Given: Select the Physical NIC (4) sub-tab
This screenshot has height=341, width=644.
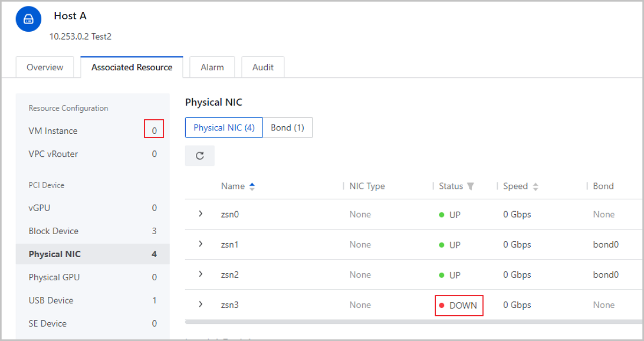Looking at the screenshot, I should pyautogui.click(x=224, y=128).
